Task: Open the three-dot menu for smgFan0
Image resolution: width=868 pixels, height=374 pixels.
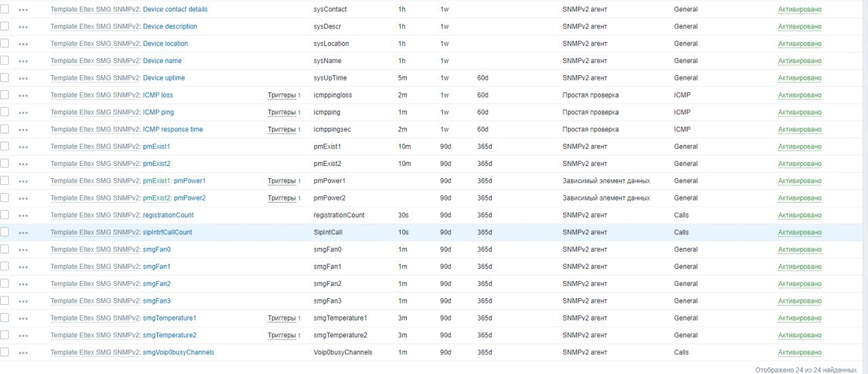Action: (23, 250)
